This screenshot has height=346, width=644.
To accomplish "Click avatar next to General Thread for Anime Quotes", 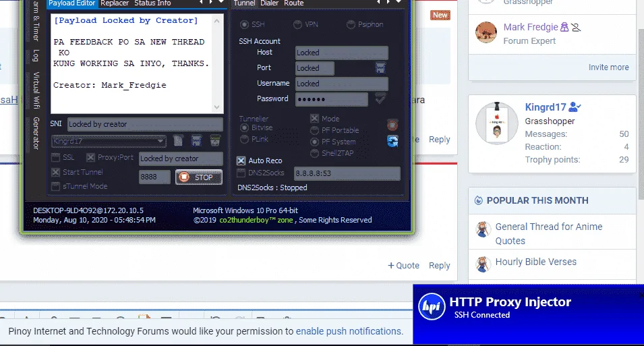I will pos(483,230).
